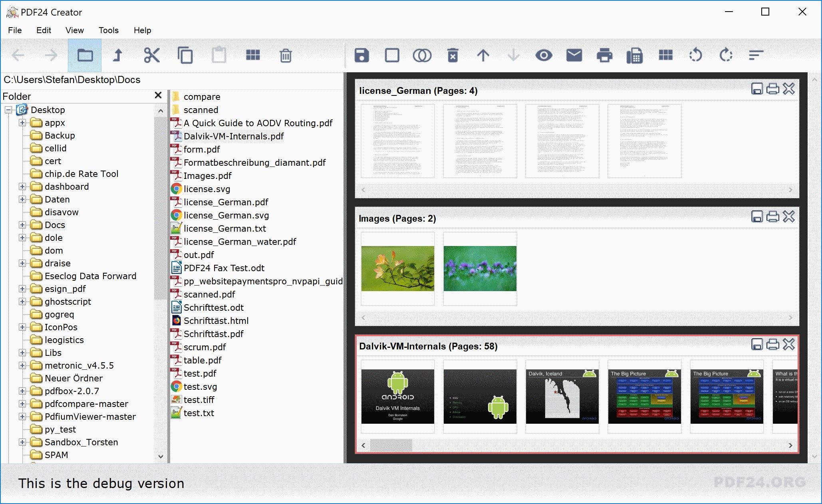Print the license_German document from its panel
This screenshot has width=822, height=504.
coord(773,89)
